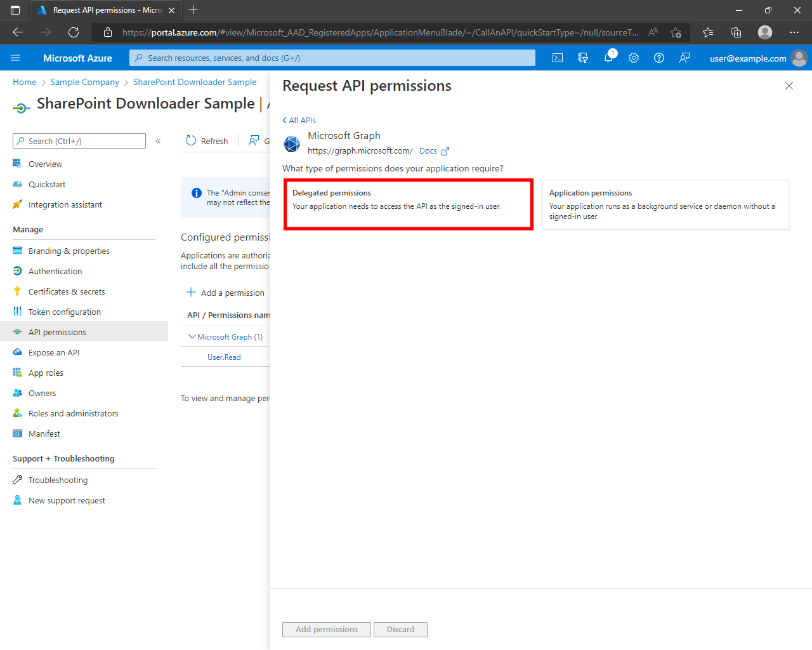Open a new browser tab
Screen dimensions: 812x650
(193, 10)
